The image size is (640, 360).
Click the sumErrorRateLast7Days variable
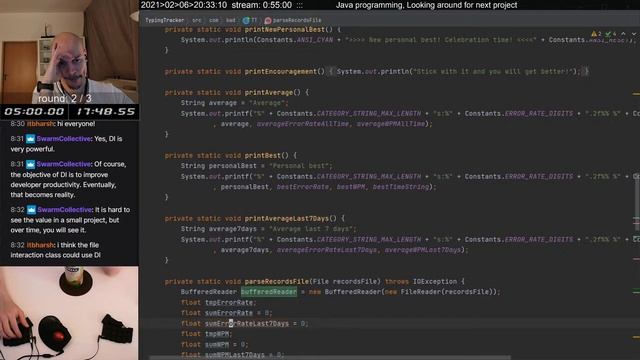click(x=247, y=323)
